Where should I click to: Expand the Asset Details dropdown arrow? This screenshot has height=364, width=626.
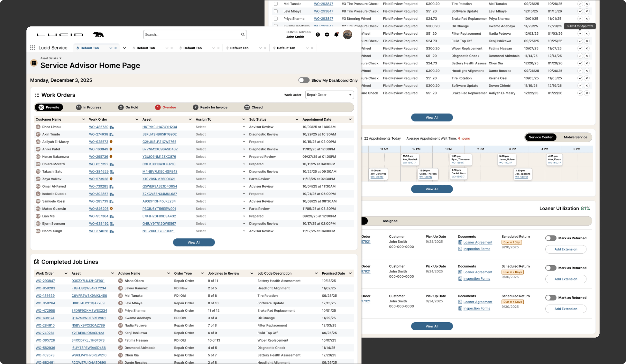click(60, 58)
